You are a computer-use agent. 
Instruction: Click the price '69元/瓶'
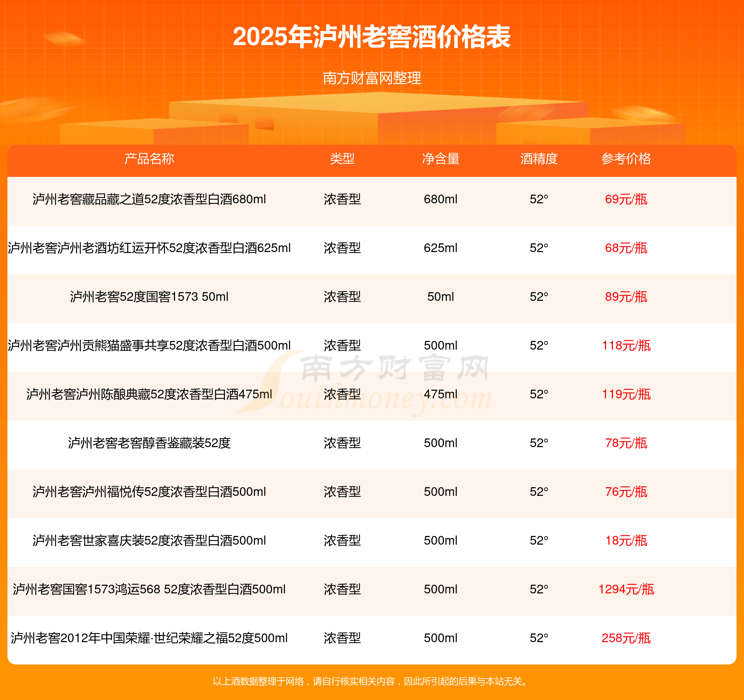626,199
